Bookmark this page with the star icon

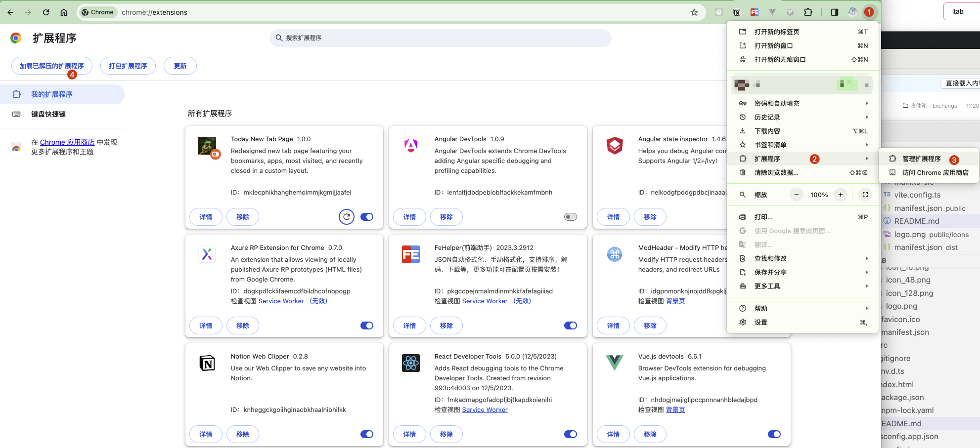694,12
